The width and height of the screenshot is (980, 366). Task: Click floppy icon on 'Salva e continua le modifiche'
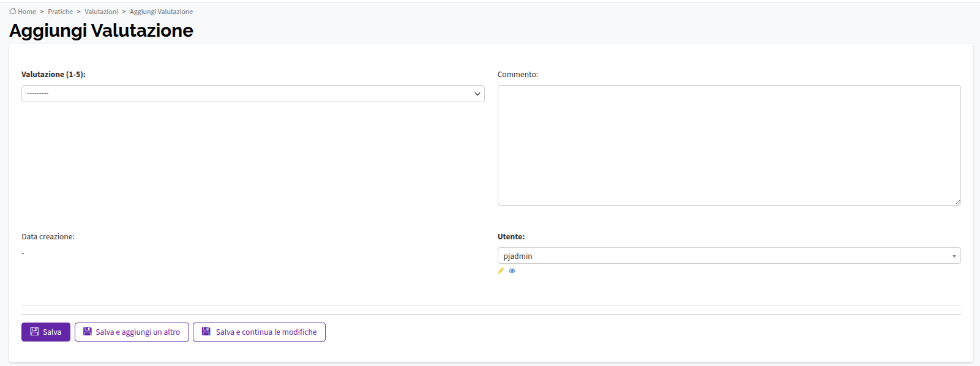pyautogui.click(x=206, y=332)
